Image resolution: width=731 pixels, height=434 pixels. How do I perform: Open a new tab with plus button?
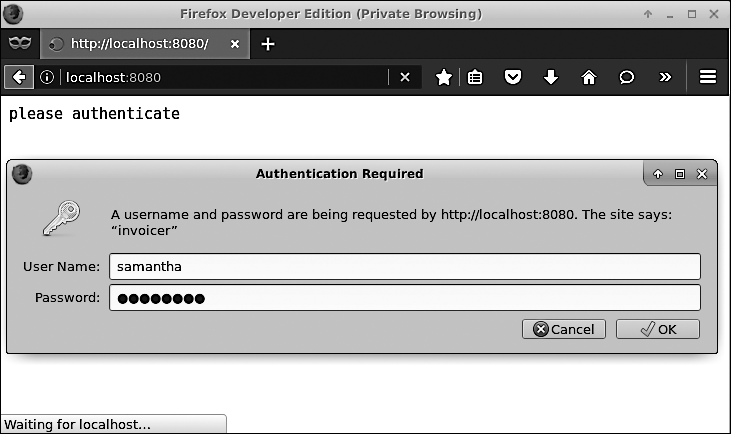pyautogui.click(x=268, y=44)
